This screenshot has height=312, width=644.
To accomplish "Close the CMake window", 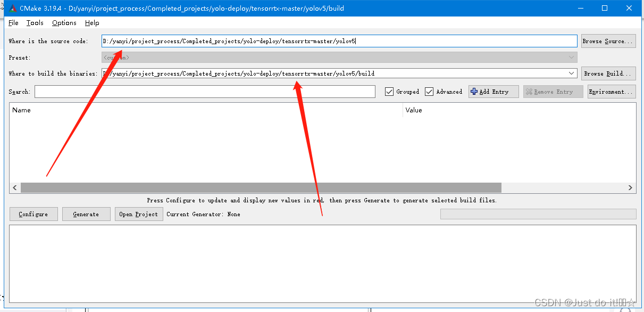I will click(629, 8).
